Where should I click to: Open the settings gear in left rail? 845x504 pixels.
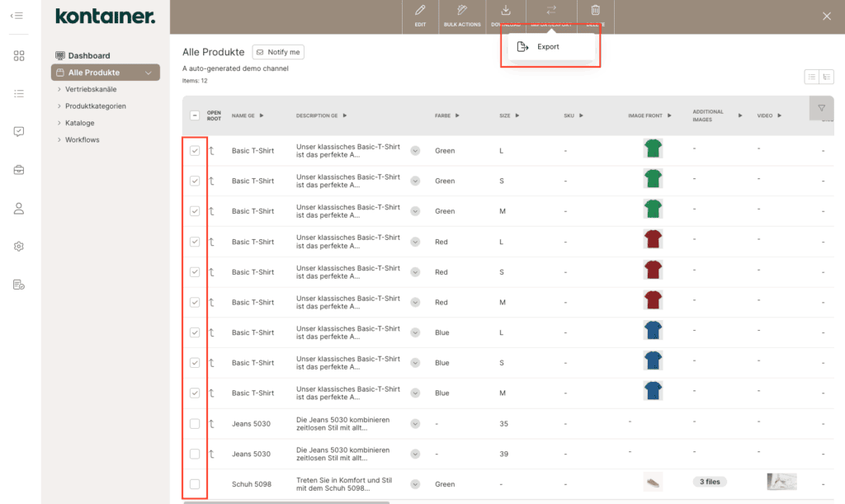[19, 247]
